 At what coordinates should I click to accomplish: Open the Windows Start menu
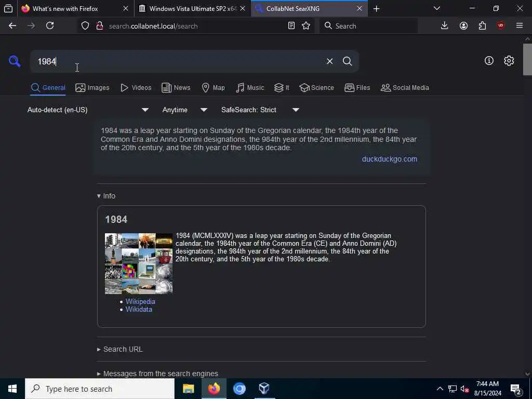pos(12,389)
